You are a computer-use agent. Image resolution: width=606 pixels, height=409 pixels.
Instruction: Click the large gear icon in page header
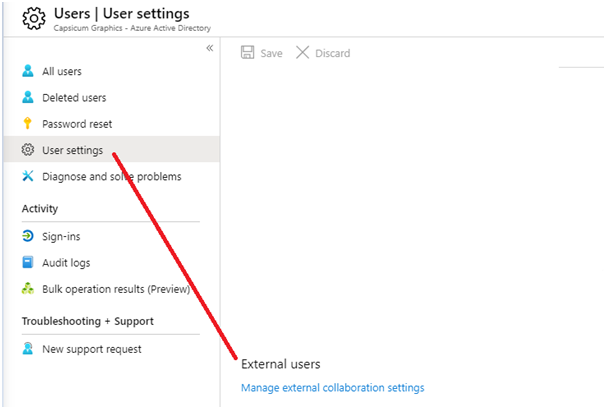click(34, 18)
